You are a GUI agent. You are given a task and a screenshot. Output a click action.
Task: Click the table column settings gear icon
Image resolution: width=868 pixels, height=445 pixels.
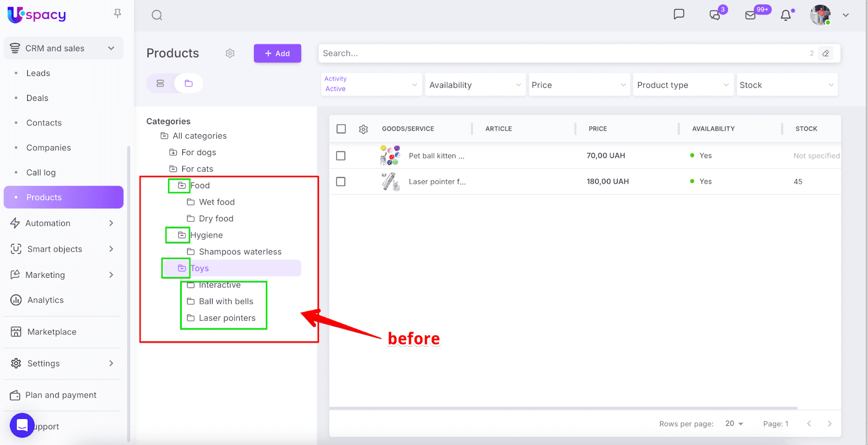[363, 129]
